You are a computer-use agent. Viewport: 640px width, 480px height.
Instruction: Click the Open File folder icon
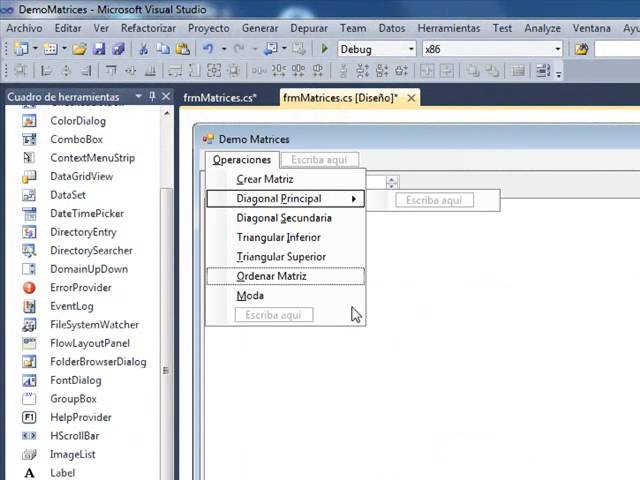(78, 49)
